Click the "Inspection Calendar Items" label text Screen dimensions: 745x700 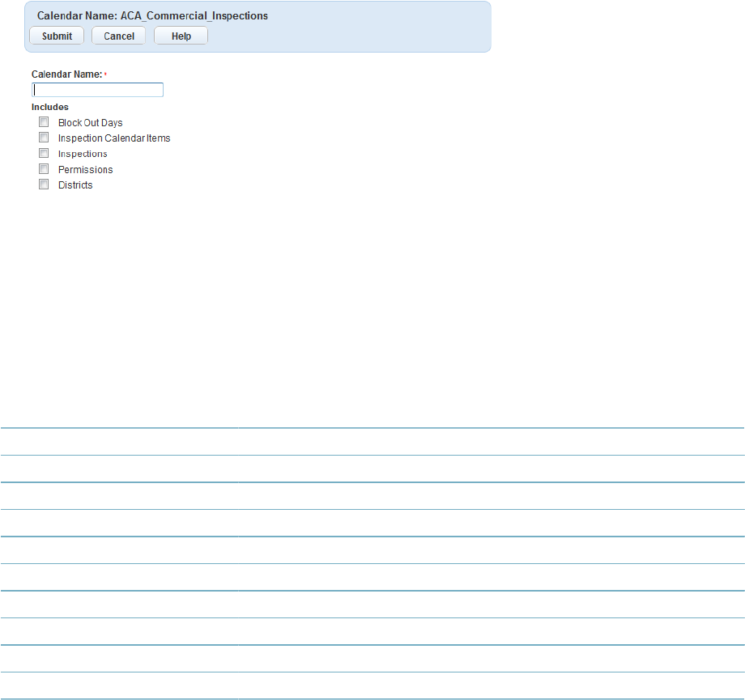114,138
